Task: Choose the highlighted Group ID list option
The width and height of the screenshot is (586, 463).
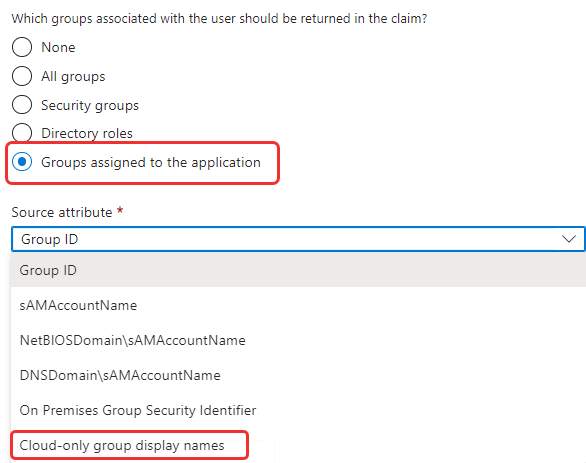Action: point(298,270)
